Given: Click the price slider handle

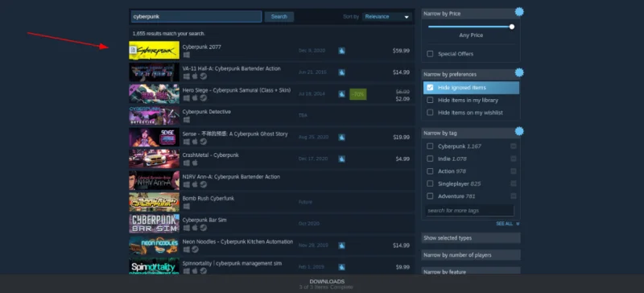Looking at the screenshot, I should point(512,27).
